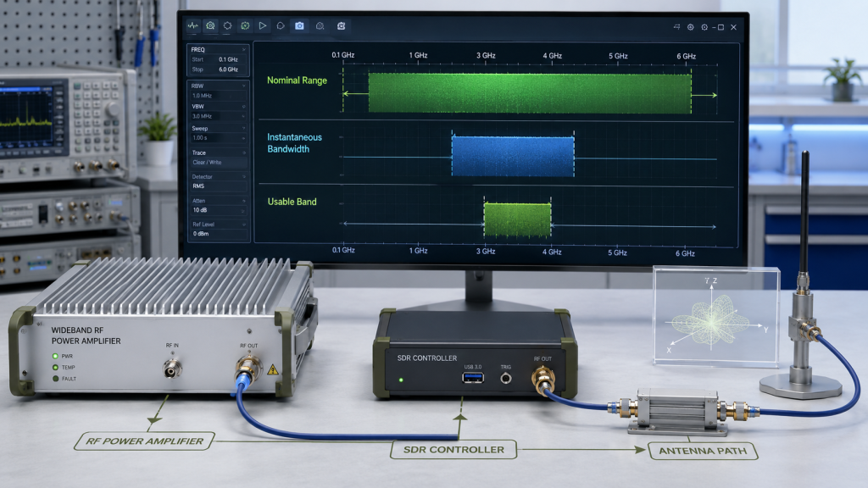Select the Nominal Range trace label
868x488 pixels.
(297, 80)
